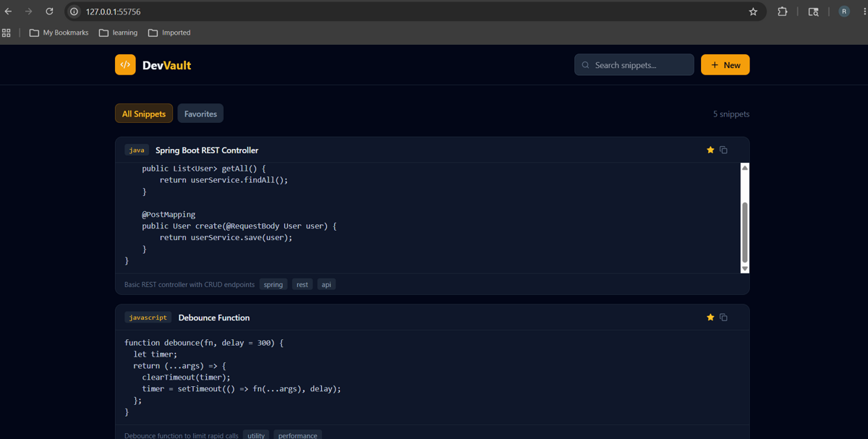Click the Spring Boot code scrollbar thumb
This screenshot has width=868, height=439.
pyautogui.click(x=745, y=232)
